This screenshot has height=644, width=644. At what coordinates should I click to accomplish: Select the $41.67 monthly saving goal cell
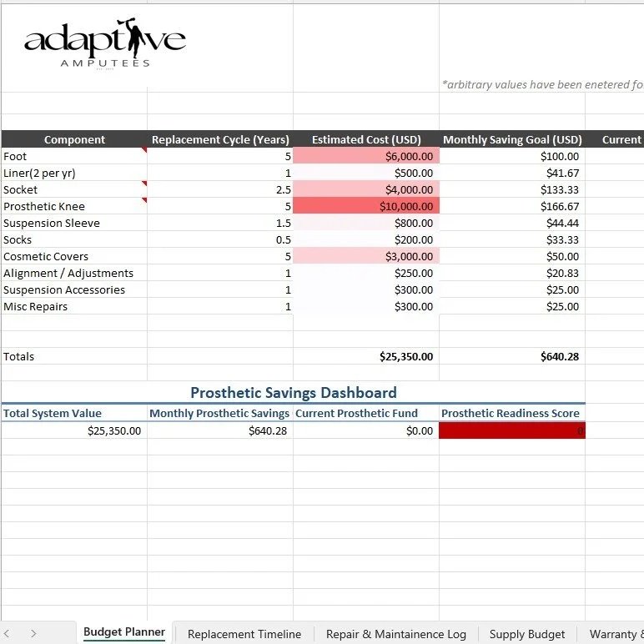click(x=512, y=173)
